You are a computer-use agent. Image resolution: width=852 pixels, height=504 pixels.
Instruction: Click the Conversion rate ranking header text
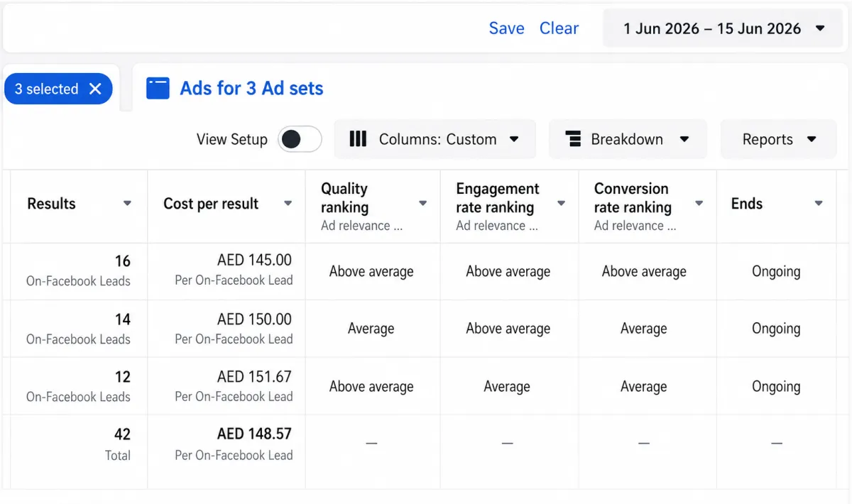tap(633, 198)
